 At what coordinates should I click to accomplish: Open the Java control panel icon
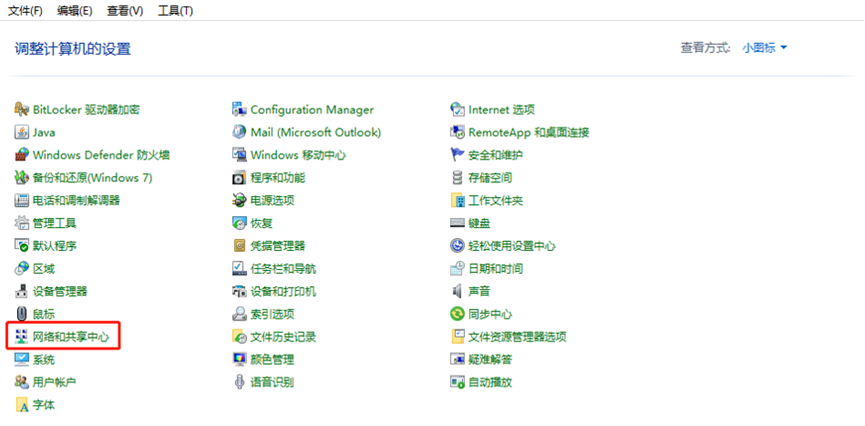point(22,132)
